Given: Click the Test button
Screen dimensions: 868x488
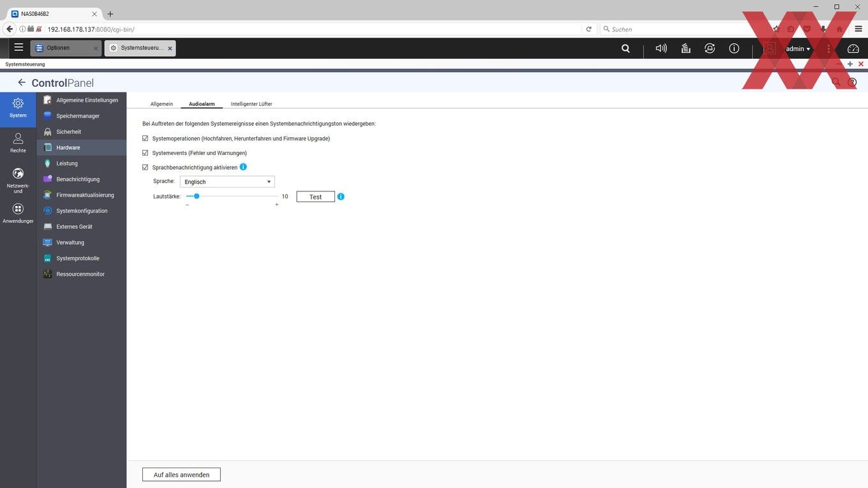Looking at the screenshot, I should pos(315,196).
